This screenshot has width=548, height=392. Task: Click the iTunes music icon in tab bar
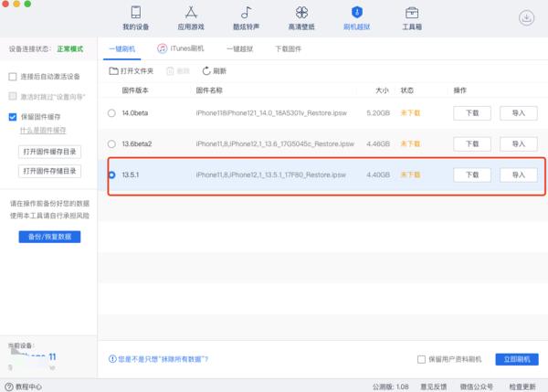(x=162, y=48)
